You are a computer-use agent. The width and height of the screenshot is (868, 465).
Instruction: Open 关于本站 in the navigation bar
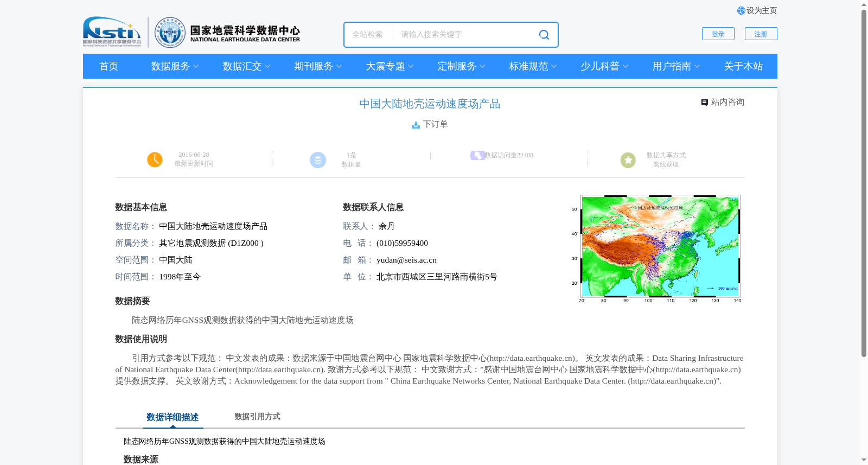(x=743, y=66)
